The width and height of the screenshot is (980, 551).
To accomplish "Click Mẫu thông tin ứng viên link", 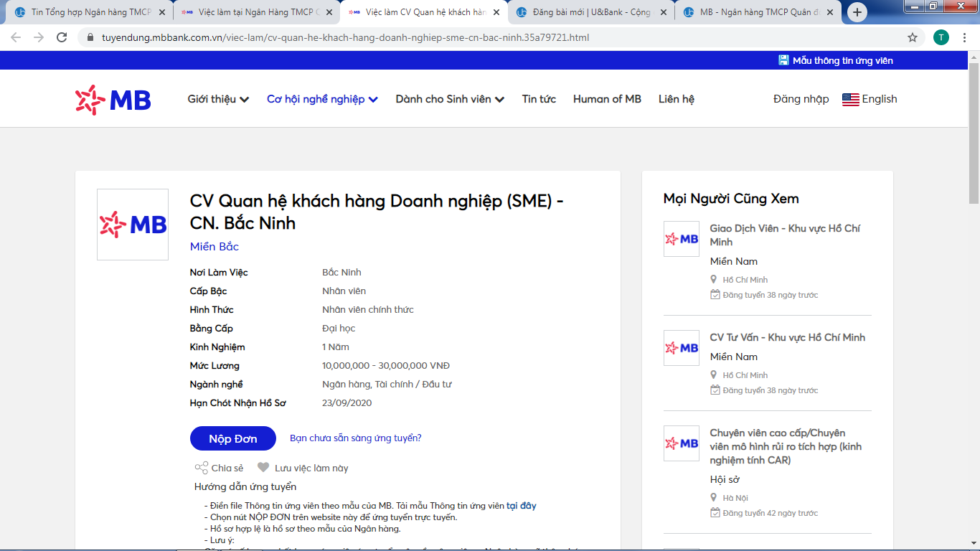I will coord(843,60).
